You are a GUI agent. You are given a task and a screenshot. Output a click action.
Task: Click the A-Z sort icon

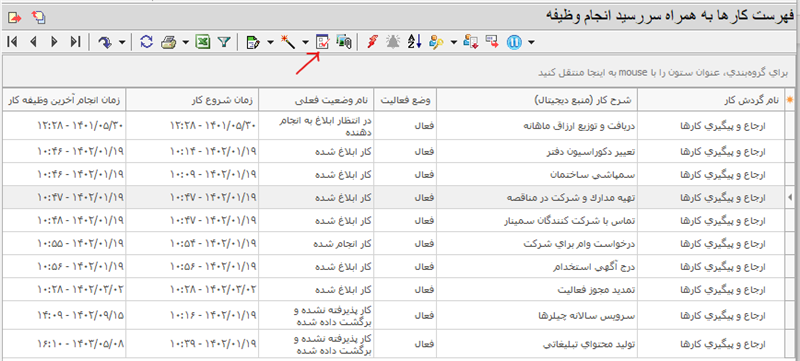414,42
